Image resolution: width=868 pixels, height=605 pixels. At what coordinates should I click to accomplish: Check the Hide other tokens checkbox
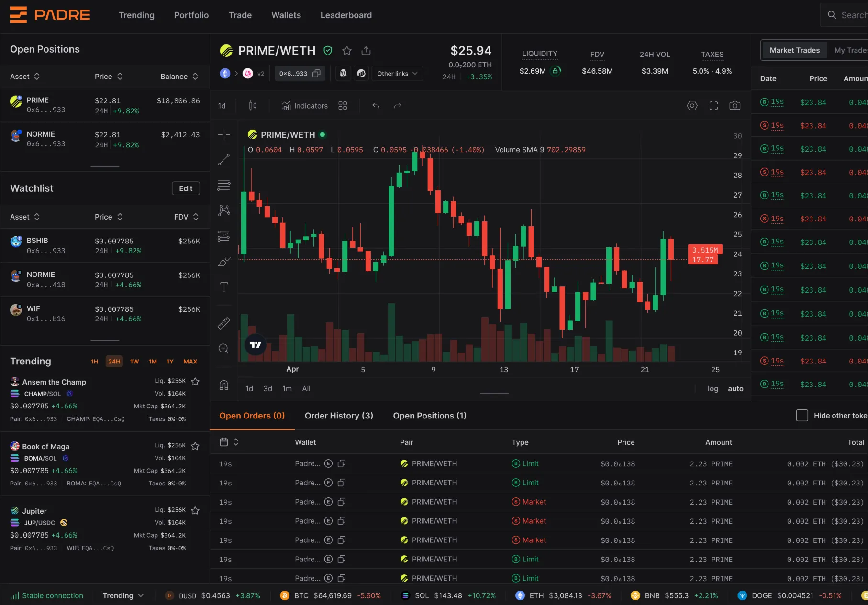click(x=802, y=416)
